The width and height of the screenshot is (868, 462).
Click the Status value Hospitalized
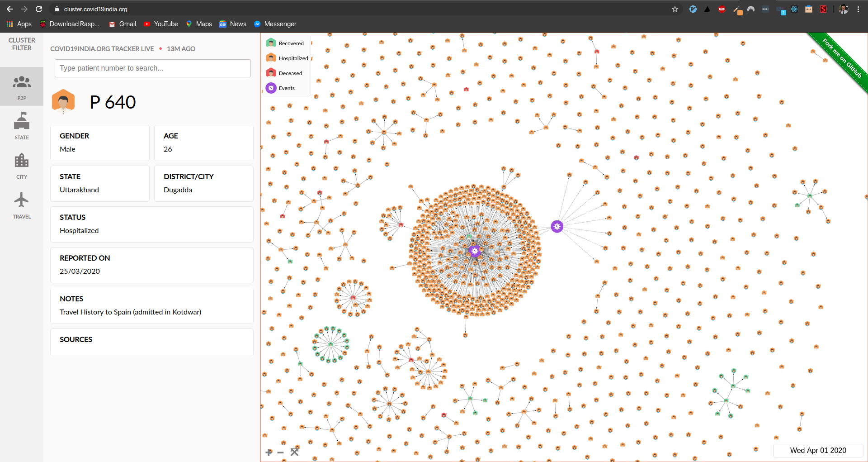[79, 231]
